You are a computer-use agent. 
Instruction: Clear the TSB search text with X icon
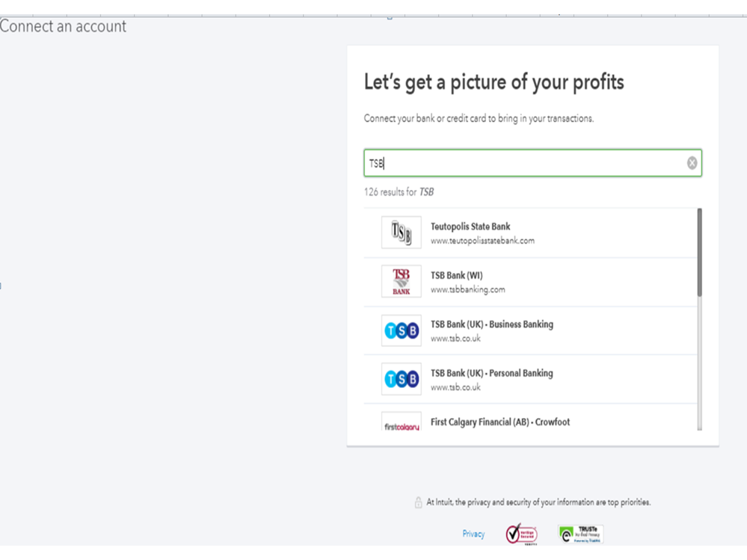pos(692,163)
